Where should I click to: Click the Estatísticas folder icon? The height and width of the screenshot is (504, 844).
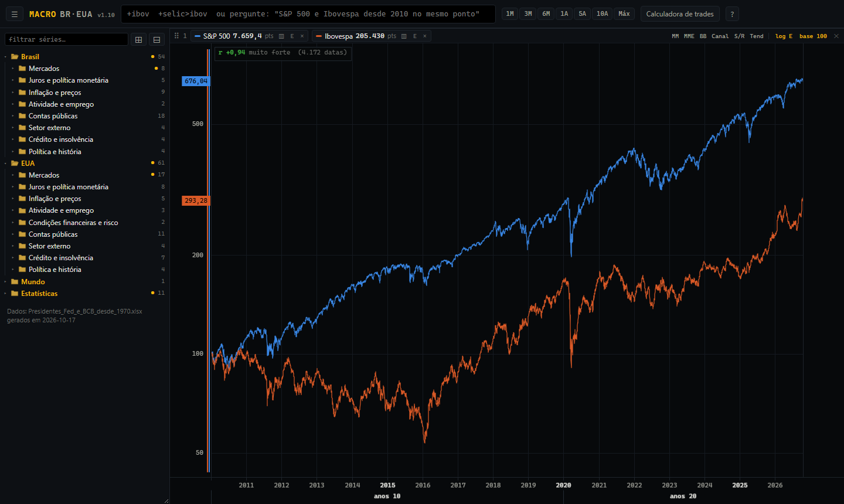(x=15, y=294)
